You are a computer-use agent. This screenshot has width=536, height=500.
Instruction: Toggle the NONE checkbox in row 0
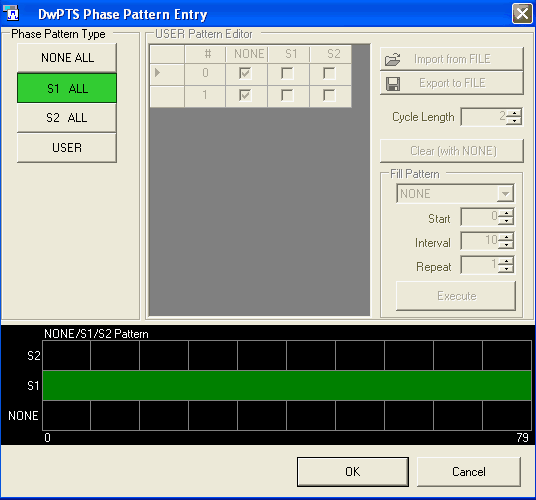coord(245,73)
